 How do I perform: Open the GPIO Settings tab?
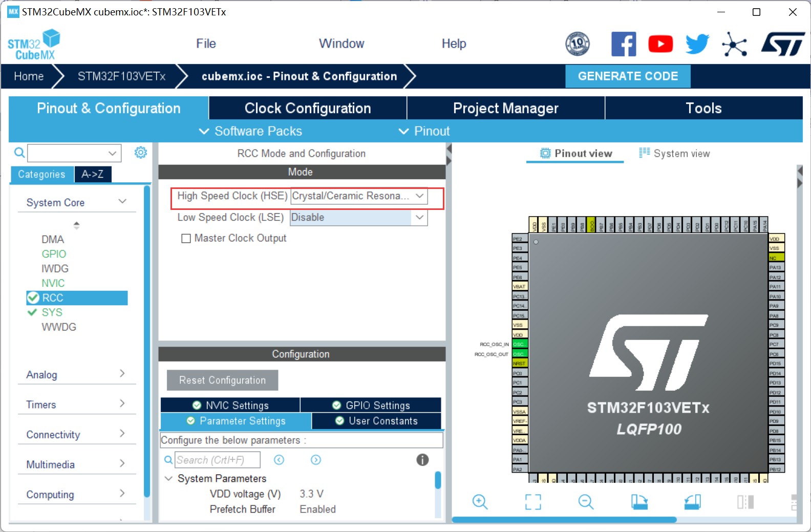(371, 405)
